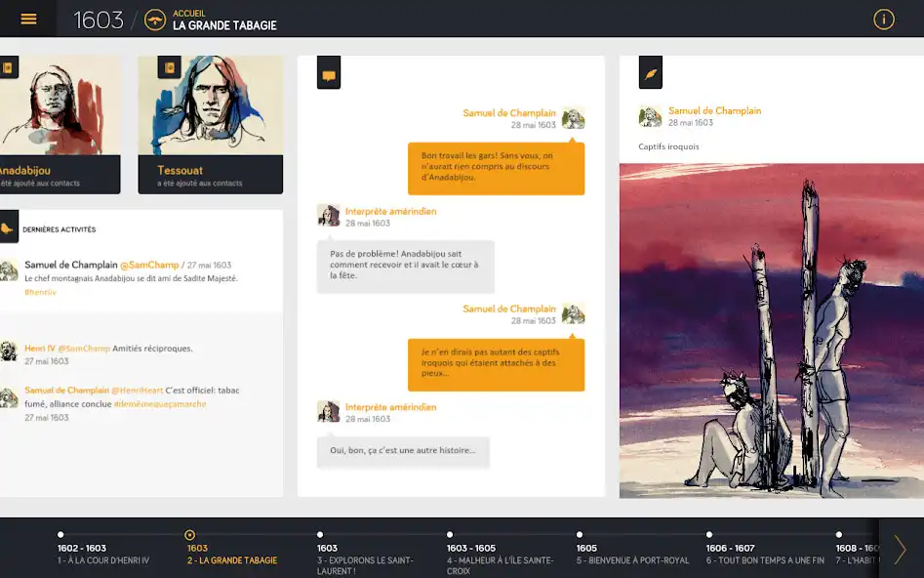Open the information icon in the header

click(x=883, y=20)
